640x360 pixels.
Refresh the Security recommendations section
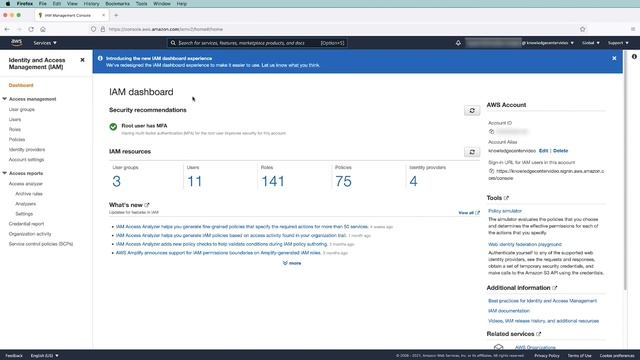click(472, 111)
